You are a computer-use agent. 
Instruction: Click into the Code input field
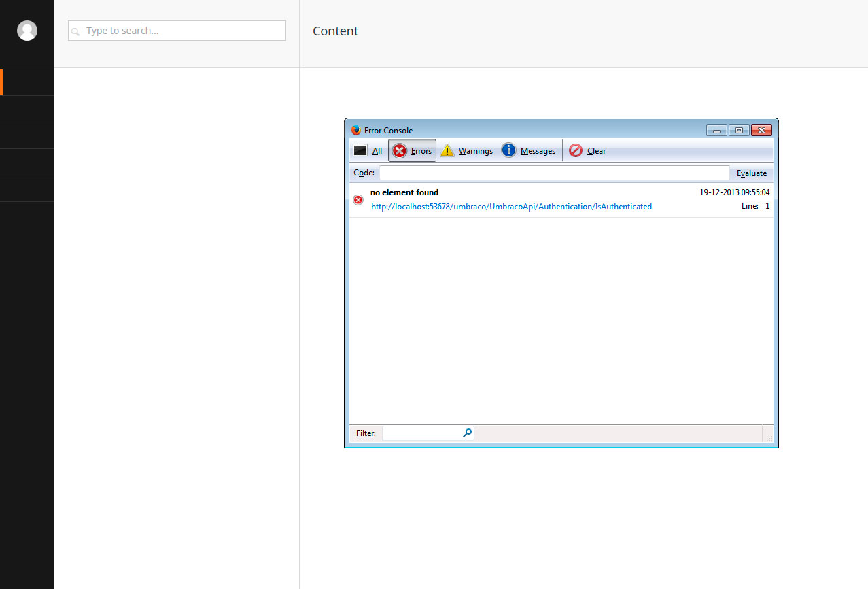[554, 173]
